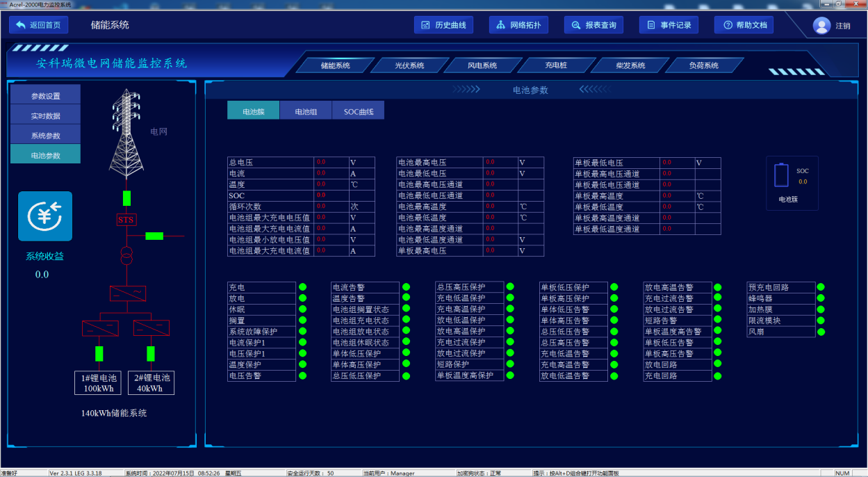Open the 网络拓扑 network topology page
Image resolution: width=868 pixels, height=477 pixels.
click(518, 25)
